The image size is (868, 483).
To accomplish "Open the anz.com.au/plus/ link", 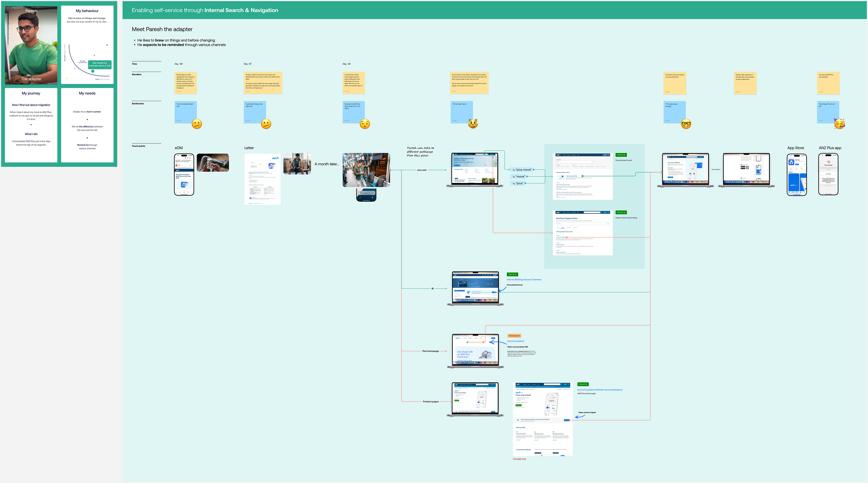I will (516, 341).
